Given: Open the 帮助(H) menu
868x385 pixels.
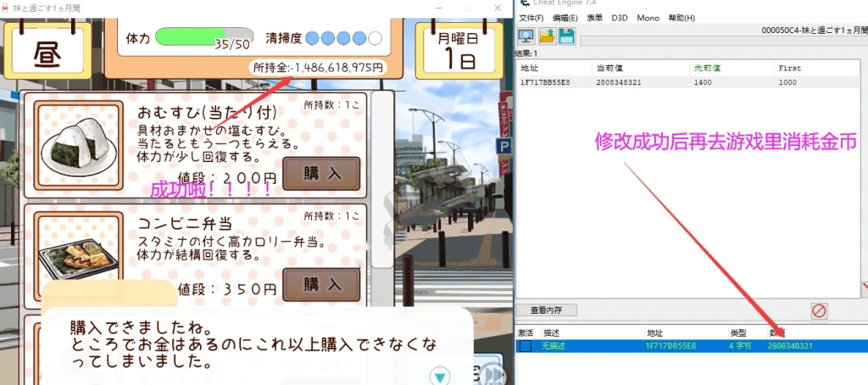Looking at the screenshot, I should (x=681, y=18).
